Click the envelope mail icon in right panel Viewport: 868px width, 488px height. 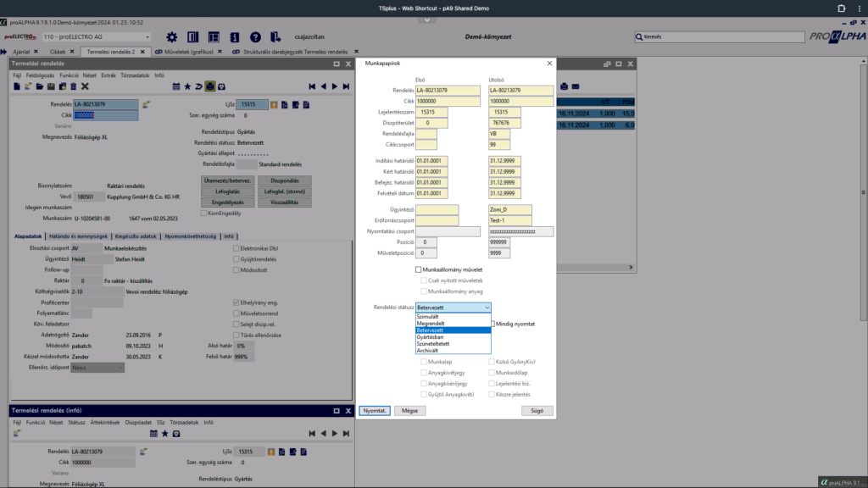tap(576, 86)
